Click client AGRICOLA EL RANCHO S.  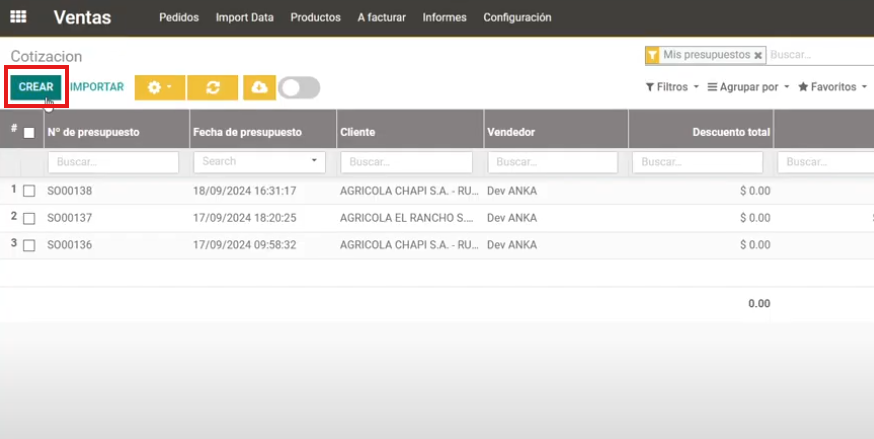[409, 218]
